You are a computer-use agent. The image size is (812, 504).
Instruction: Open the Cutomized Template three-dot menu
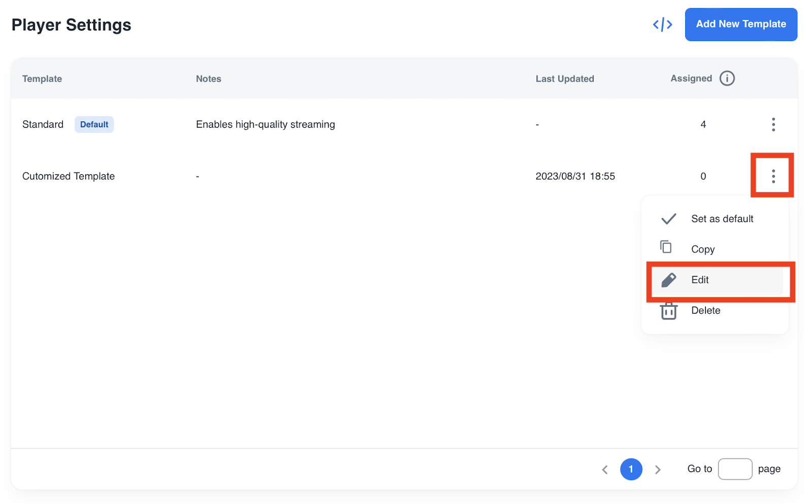click(773, 176)
